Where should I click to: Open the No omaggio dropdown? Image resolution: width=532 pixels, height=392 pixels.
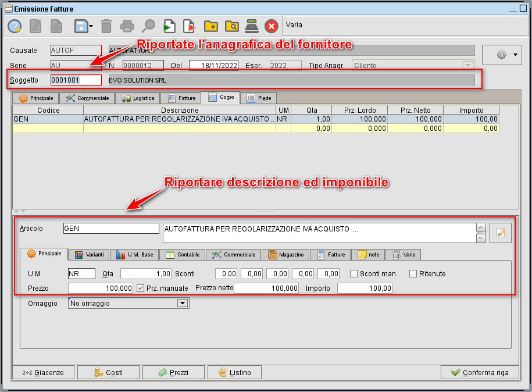[x=182, y=303]
